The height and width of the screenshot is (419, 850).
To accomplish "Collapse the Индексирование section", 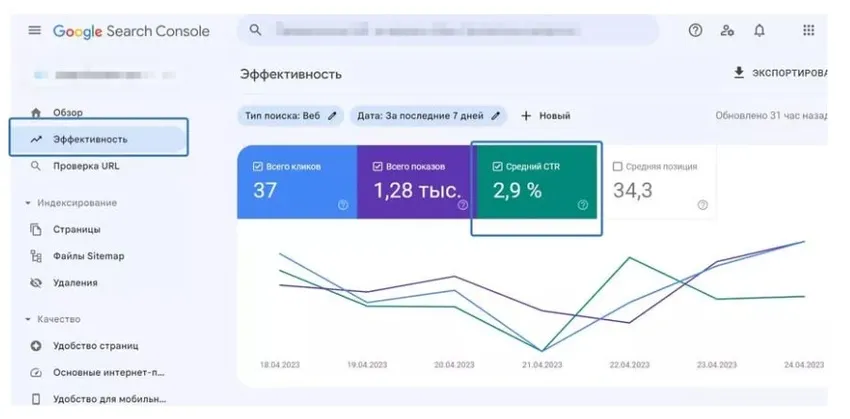I will [28, 203].
